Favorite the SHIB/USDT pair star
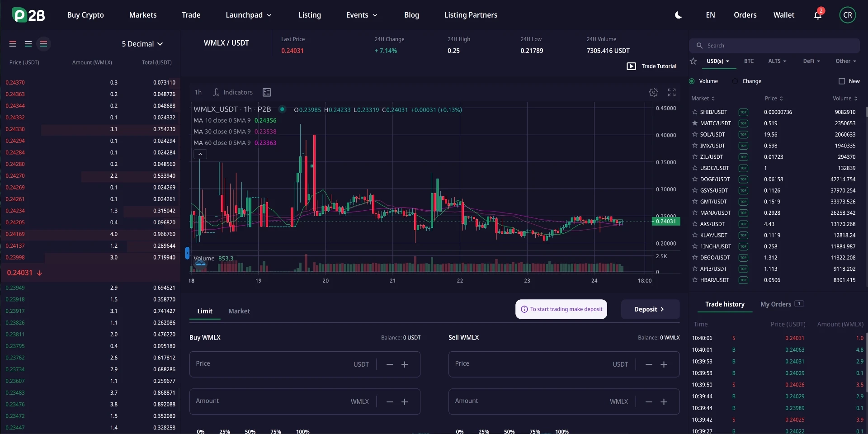Viewport: 868px width, 434px height. coord(695,112)
